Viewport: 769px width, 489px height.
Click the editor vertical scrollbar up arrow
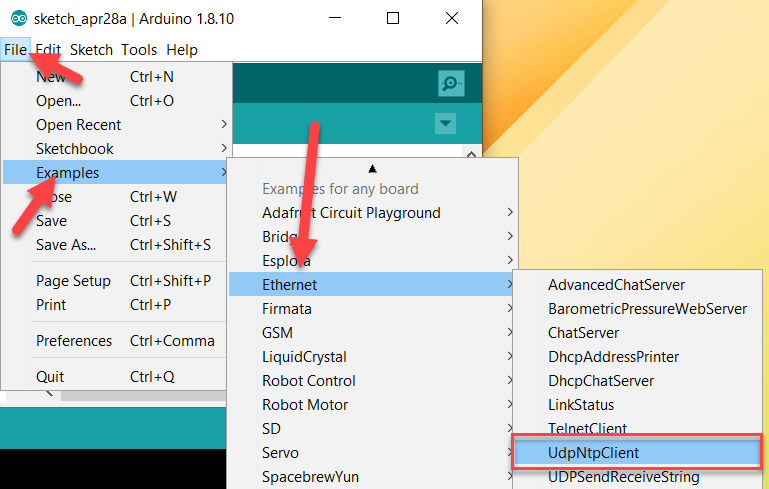[x=471, y=154]
